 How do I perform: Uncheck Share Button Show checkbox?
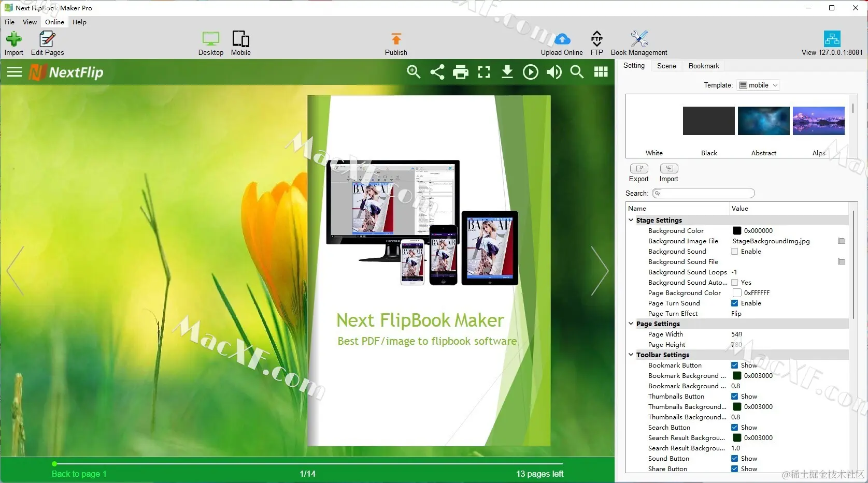point(735,469)
